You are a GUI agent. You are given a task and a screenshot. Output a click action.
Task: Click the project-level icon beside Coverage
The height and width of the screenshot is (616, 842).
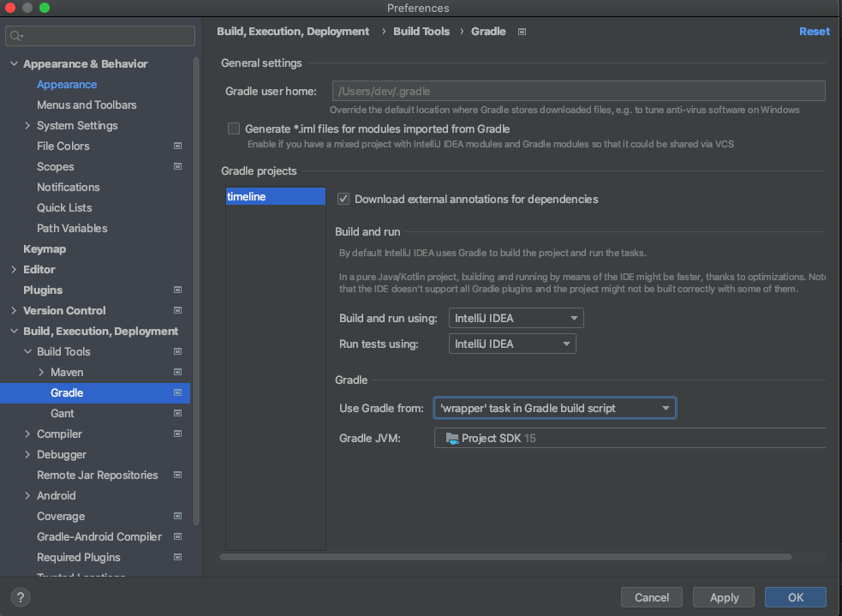(177, 516)
